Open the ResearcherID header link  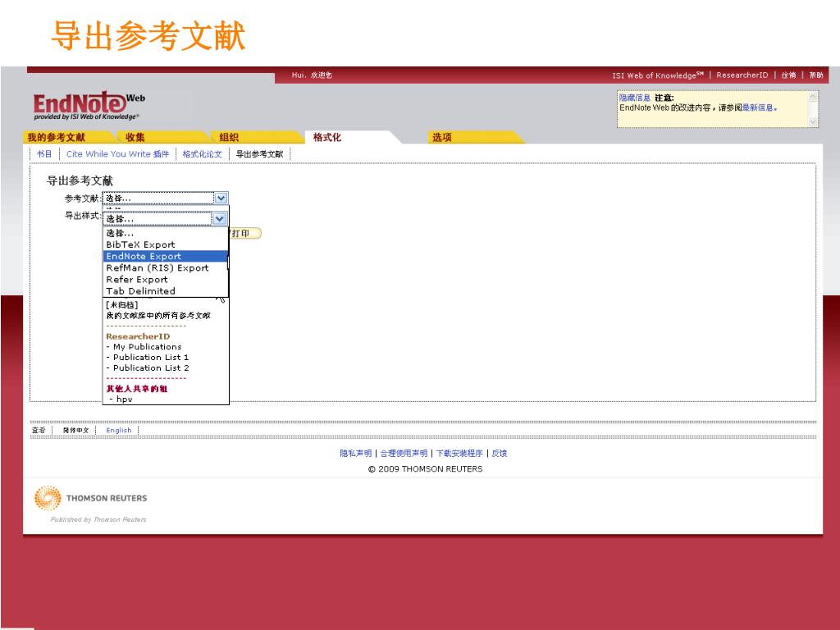click(742, 75)
